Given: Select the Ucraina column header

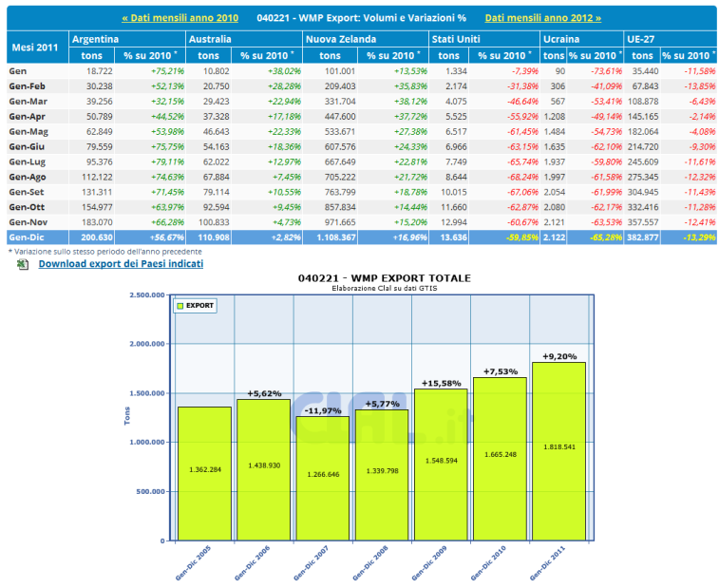Looking at the screenshot, I should [560, 40].
